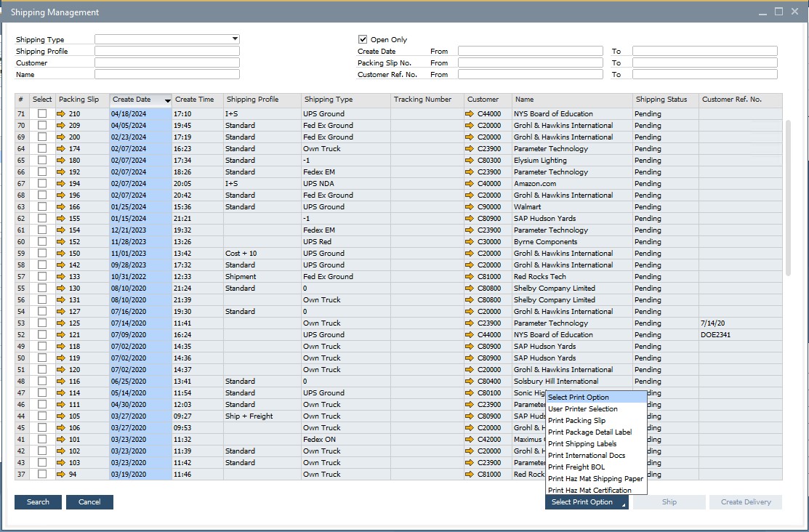This screenshot has width=809, height=532.
Task: Open the Shipping Type dropdown
Action: coord(233,39)
